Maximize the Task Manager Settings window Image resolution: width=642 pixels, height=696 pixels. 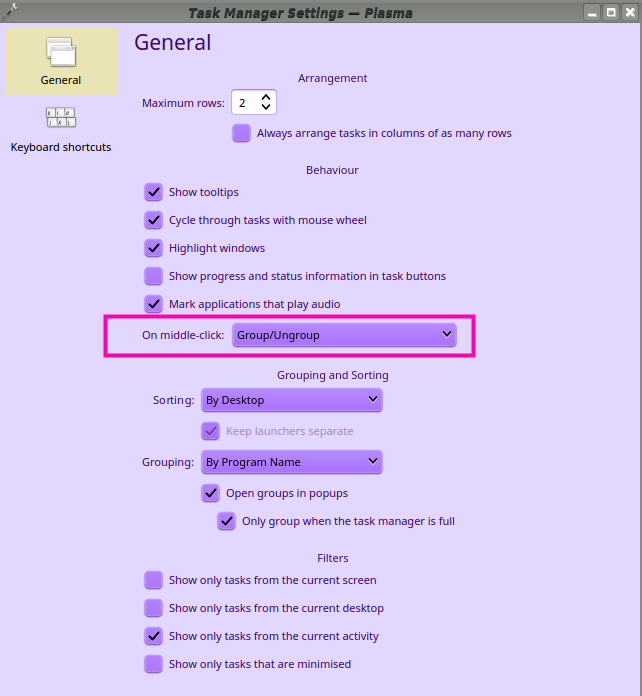[611, 13]
